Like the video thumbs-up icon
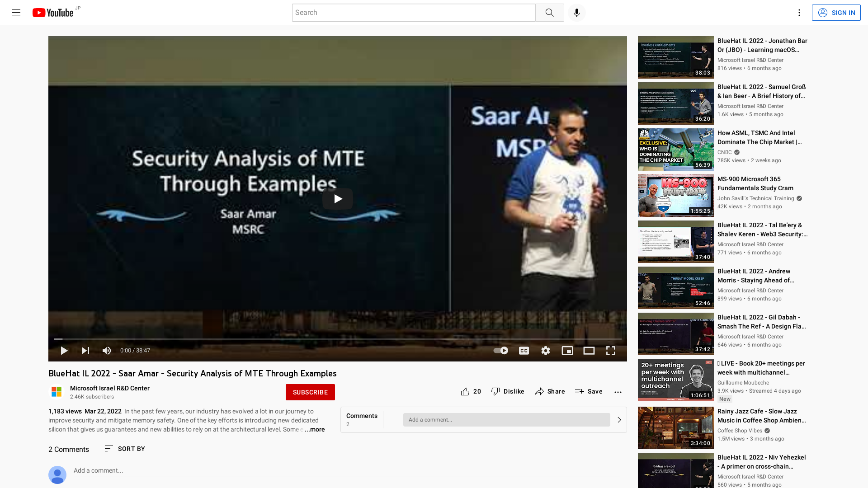Screen dimensions: 868x488 click(465, 392)
